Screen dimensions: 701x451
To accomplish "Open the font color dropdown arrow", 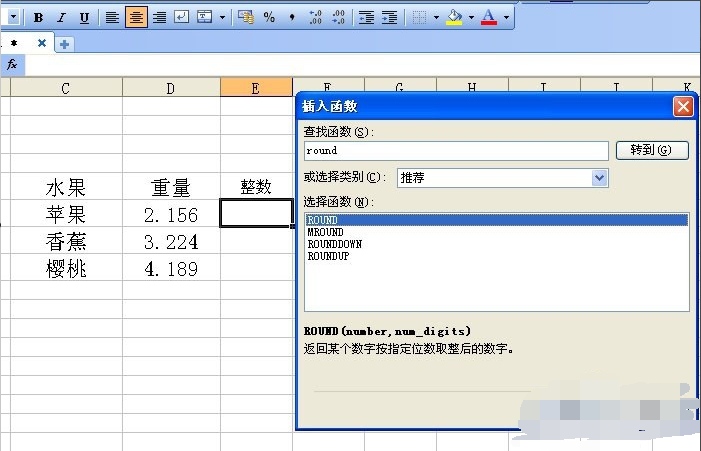I will coord(506,17).
